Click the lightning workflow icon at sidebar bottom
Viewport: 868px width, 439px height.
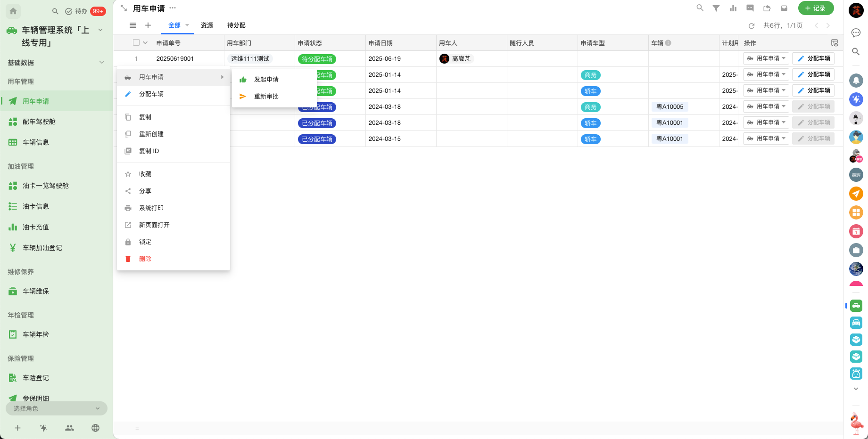[44, 428]
